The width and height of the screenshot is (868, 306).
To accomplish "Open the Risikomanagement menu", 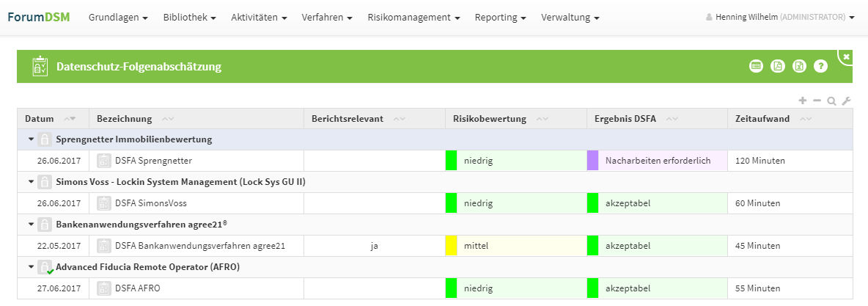I will pyautogui.click(x=413, y=17).
